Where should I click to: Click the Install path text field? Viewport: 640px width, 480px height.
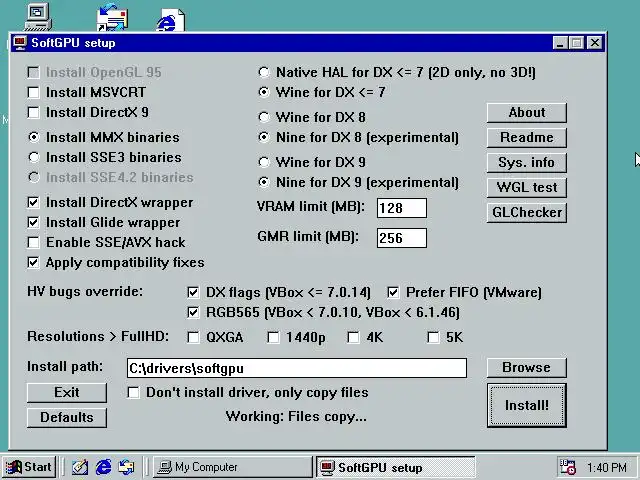point(297,368)
